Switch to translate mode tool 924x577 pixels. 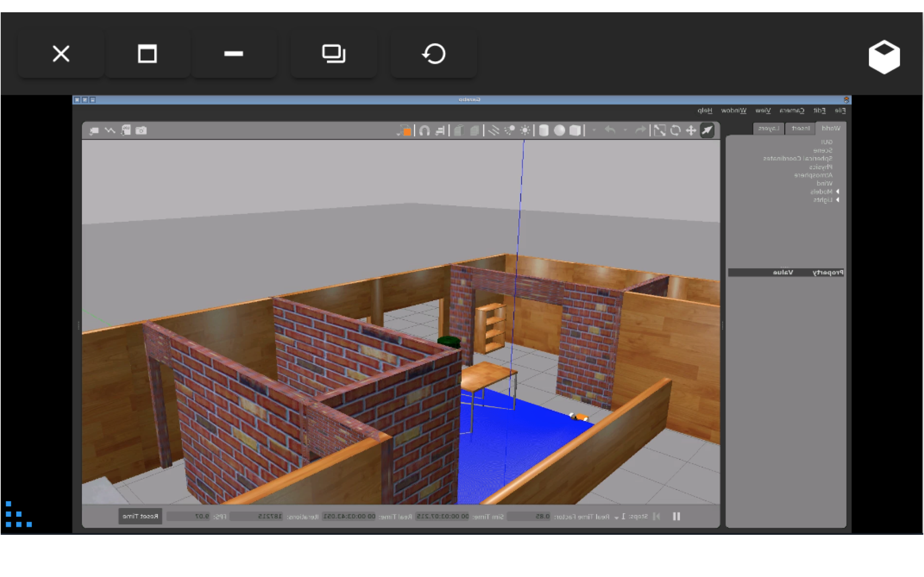691,131
